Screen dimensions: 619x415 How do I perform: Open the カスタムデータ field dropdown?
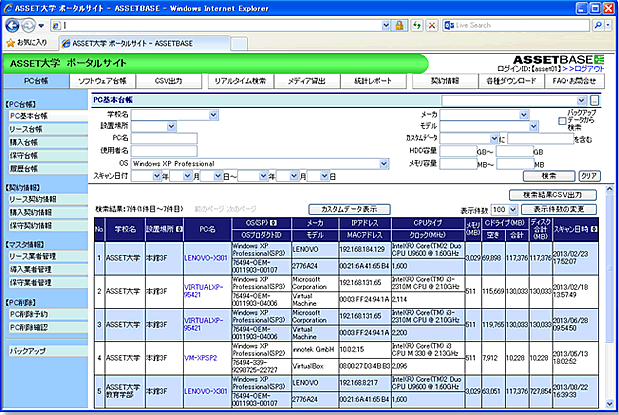(494, 139)
